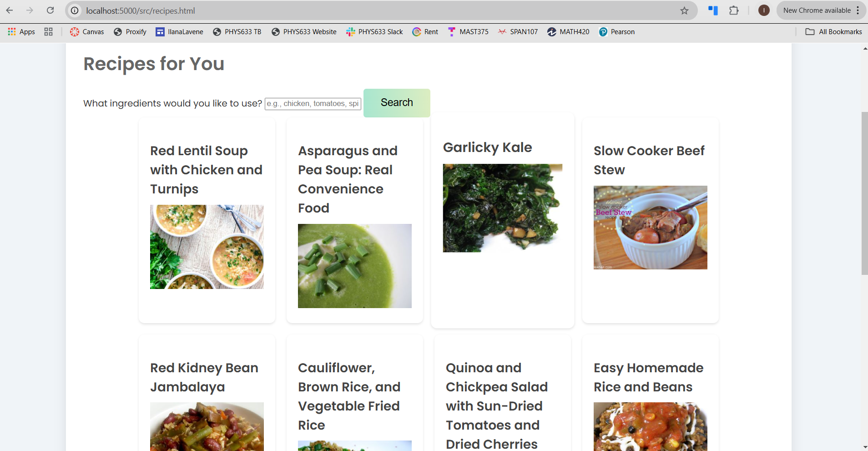Reload the recipes page

tap(50, 10)
